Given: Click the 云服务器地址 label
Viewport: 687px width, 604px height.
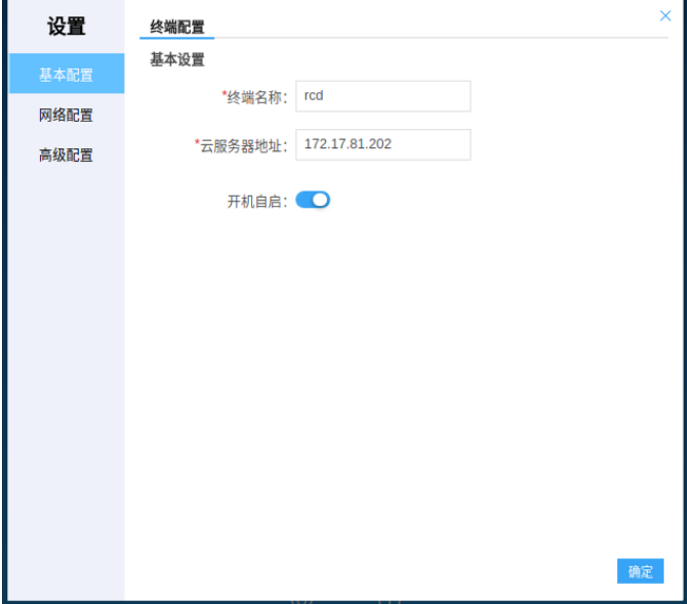Looking at the screenshot, I should tap(241, 145).
